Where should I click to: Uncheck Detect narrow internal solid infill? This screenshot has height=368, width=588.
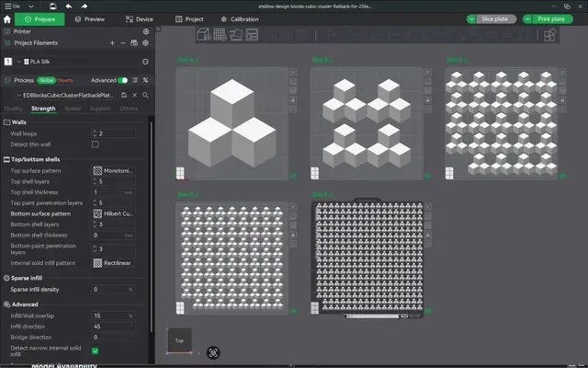pos(96,351)
